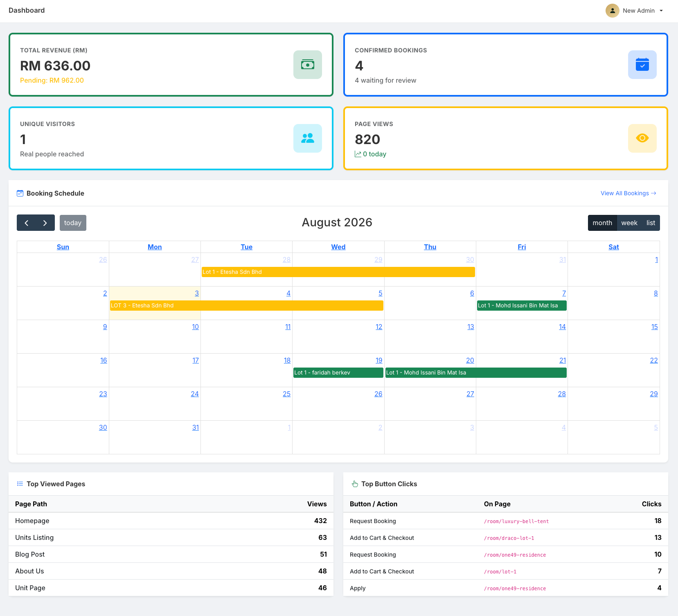The height and width of the screenshot is (616, 678).
Task: Click the Homepage row in Top Viewed Pages
Action: click(x=171, y=521)
